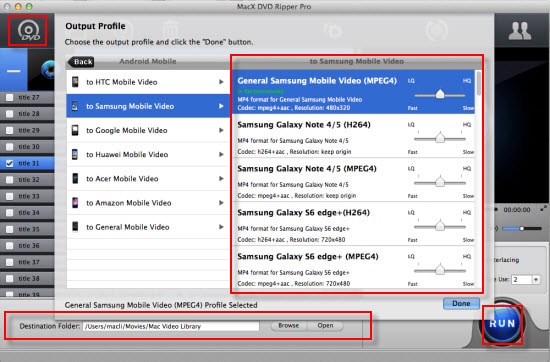Expand the Acer Mobile Video arrow
550x362 pixels.
click(x=221, y=179)
